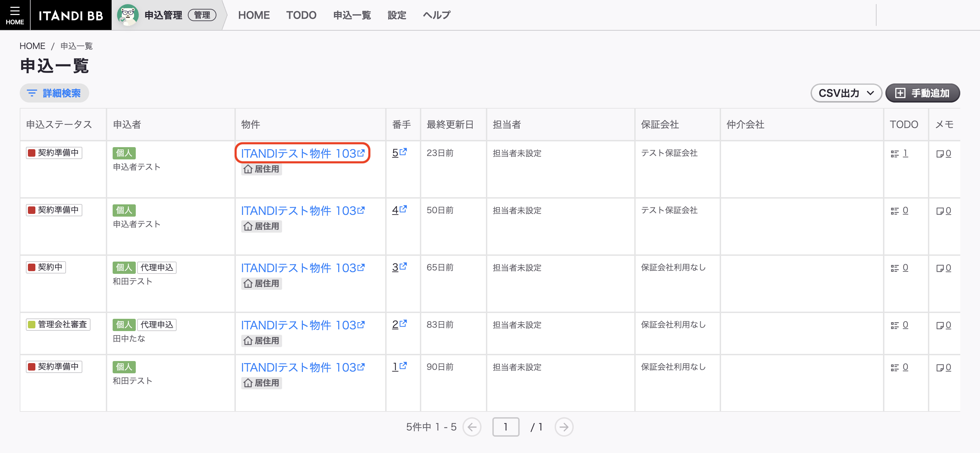Click HOME in the breadcrumb
980x453 pixels.
tap(32, 46)
